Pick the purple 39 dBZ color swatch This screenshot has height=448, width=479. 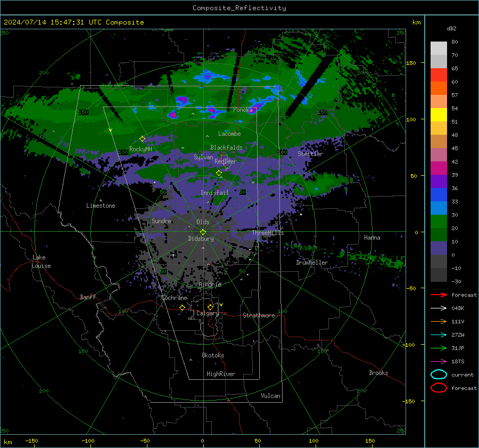(x=439, y=181)
